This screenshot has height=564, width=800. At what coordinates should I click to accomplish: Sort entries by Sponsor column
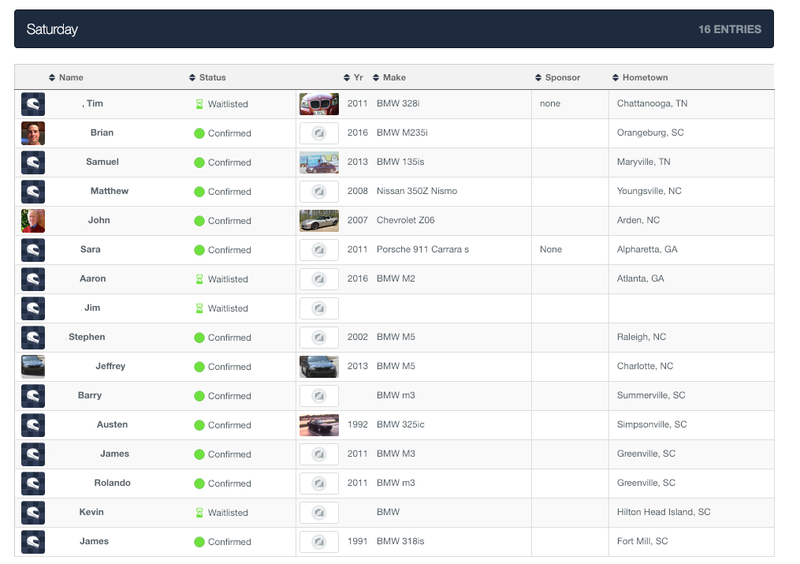coord(558,78)
